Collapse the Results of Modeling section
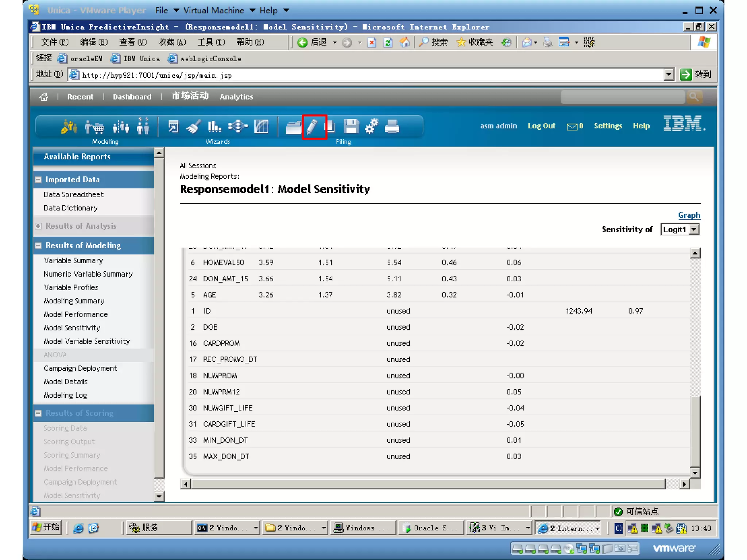Image resolution: width=747 pixels, height=560 pixels. click(x=38, y=246)
